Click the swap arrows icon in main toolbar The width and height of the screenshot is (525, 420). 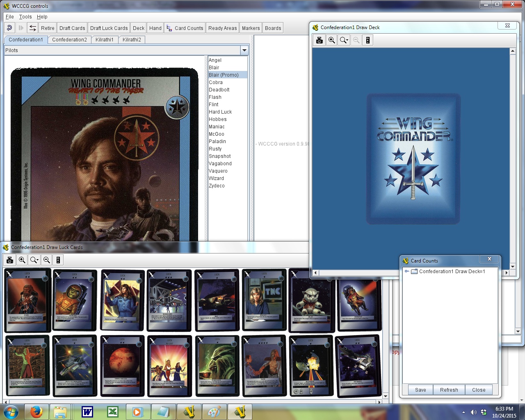click(x=33, y=28)
